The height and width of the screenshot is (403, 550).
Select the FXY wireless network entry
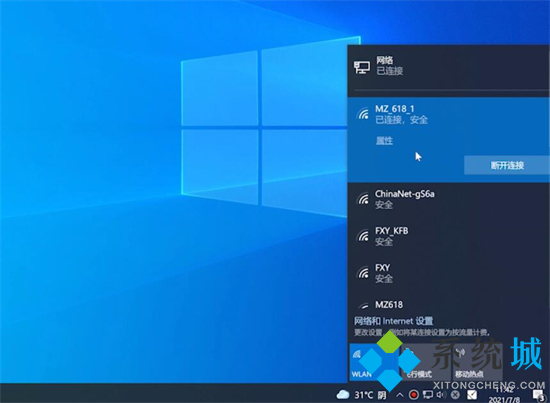coord(448,273)
